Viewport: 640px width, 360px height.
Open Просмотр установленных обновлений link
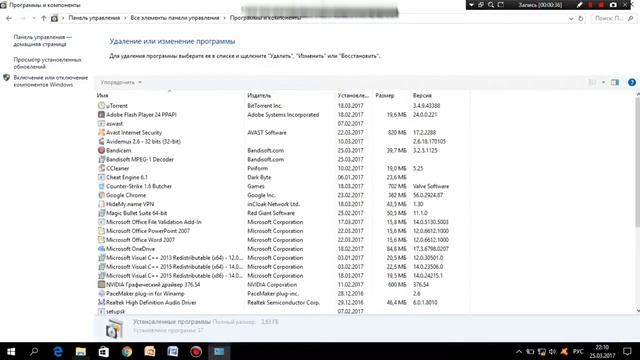(47, 63)
